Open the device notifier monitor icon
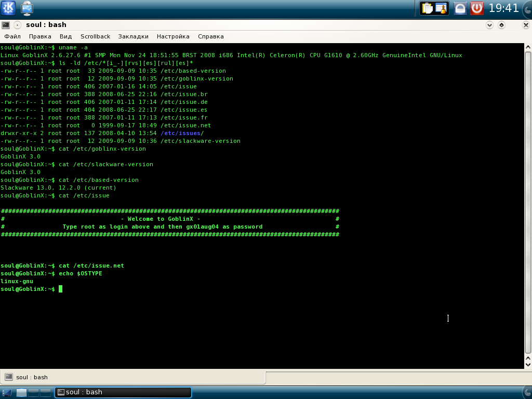The height and width of the screenshot is (399, 532). 27,8
